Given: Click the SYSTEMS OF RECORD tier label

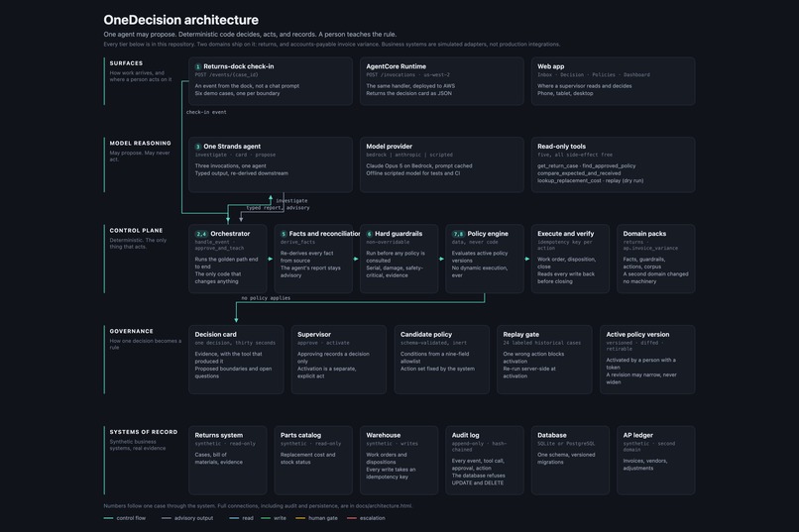Looking at the screenshot, I should (143, 432).
